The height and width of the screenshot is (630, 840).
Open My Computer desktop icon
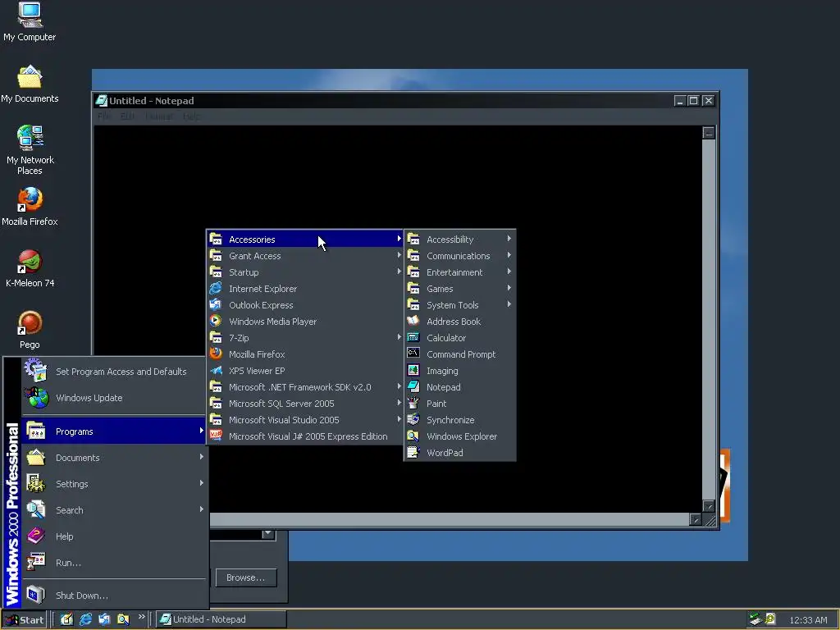(30, 21)
